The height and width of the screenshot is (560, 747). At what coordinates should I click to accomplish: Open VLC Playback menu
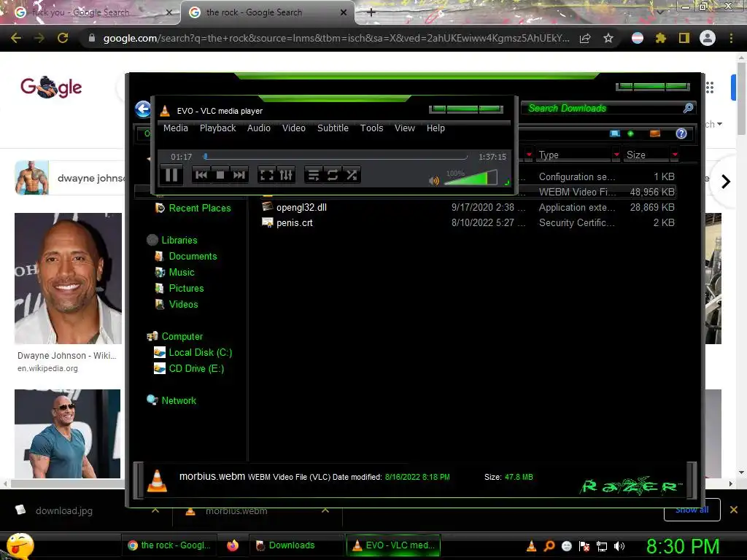[217, 128]
